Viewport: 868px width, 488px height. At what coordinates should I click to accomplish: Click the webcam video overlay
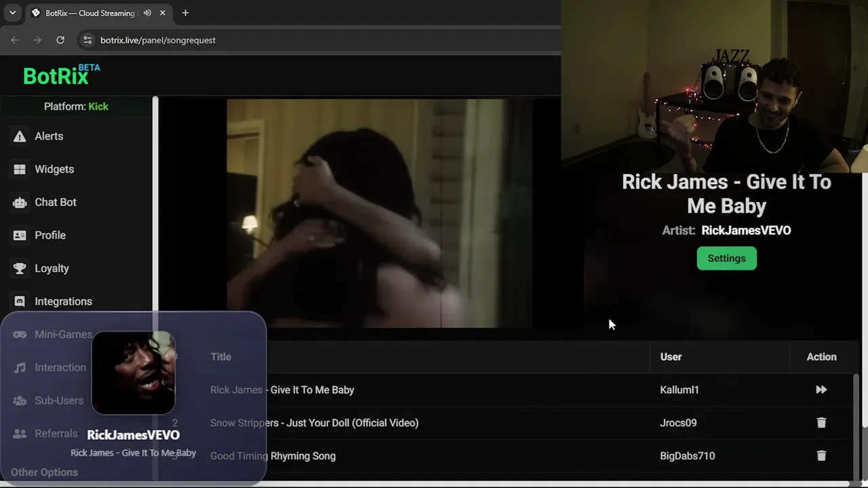pos(715,87)
